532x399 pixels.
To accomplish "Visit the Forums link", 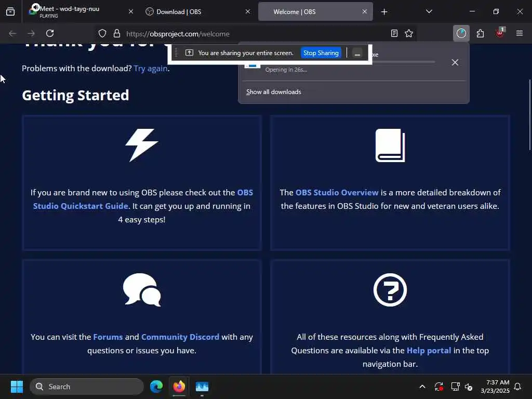I will tap(108, 337).
